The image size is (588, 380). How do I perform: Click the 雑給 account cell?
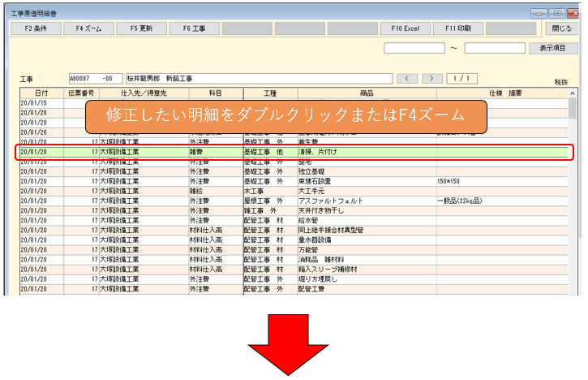[x=216, y=191]
